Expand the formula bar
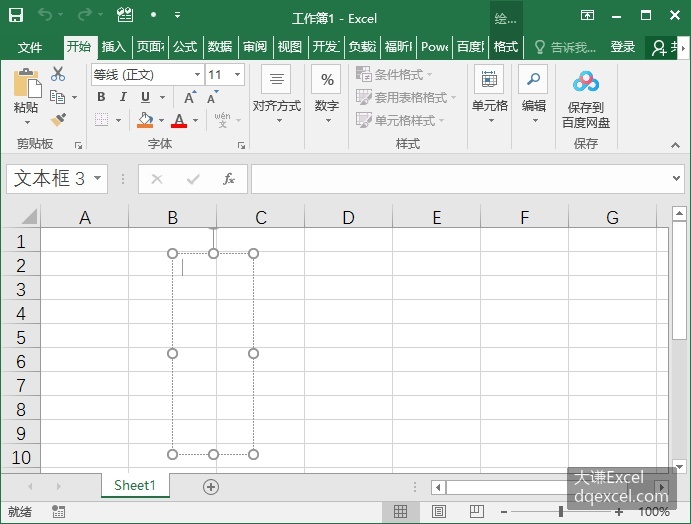Screen dimensions: 691x524 (x=676, y=178)
